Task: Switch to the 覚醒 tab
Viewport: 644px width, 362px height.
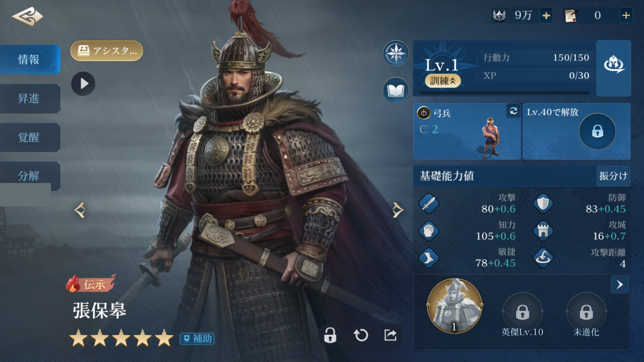Action: [30, 137]
